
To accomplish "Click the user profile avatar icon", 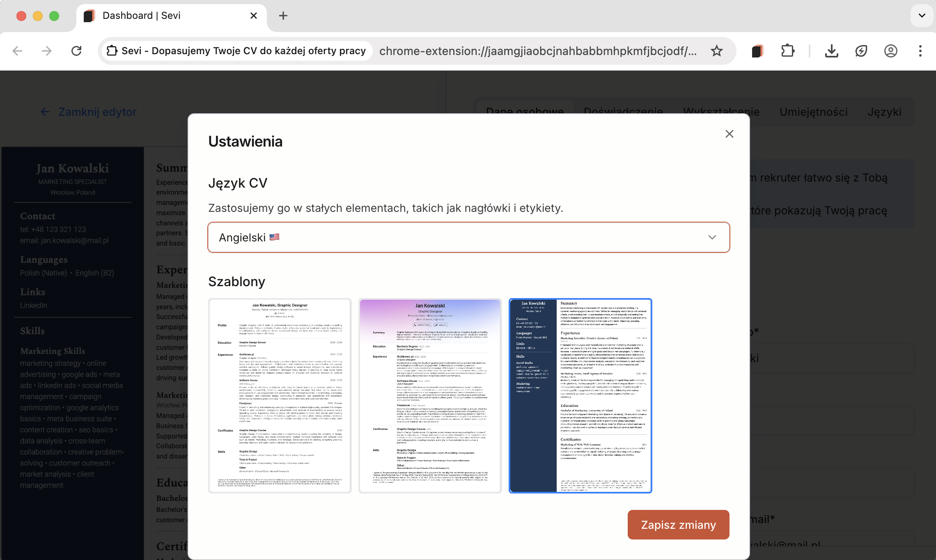I will (890, 51).
